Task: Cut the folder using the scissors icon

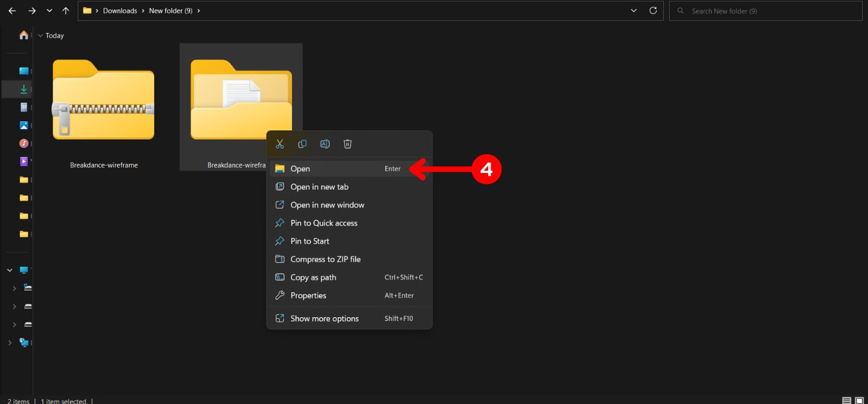Action: 279,144
